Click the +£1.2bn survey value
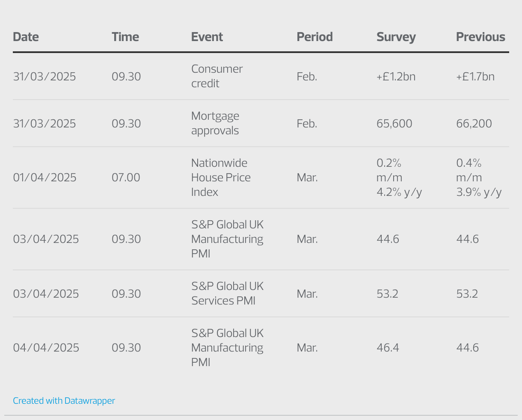Screen dimensions: 522x420 pyautogui.click(x=396, y=77)
